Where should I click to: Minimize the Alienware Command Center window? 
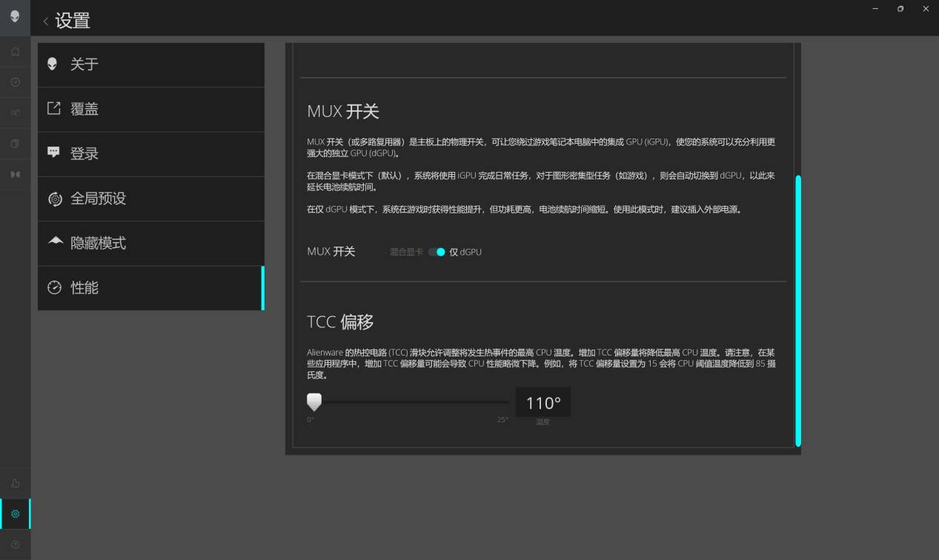coord(875,9)
